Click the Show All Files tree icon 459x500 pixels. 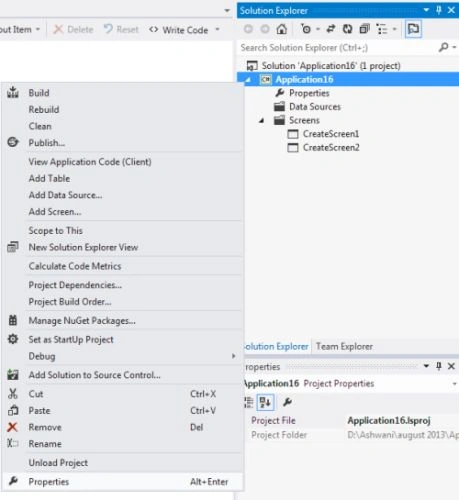(x=382, y=29)
